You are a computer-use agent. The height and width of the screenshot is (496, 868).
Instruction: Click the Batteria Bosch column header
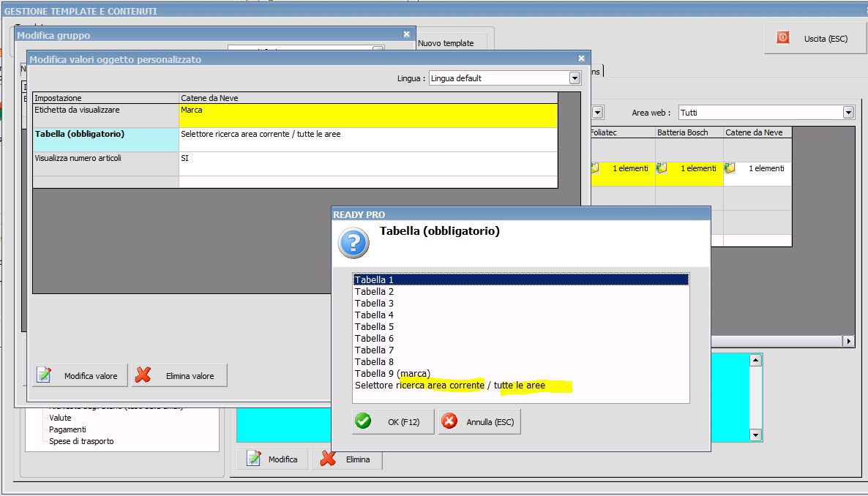(x=689, y=132)
